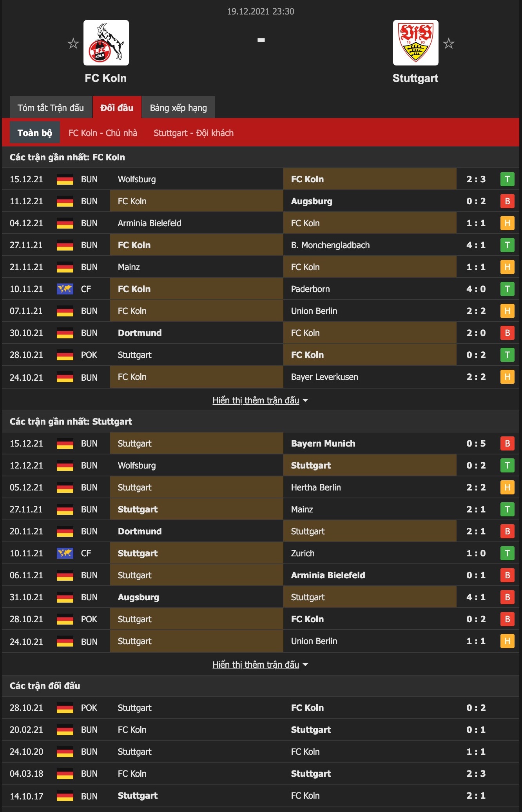This screenshot has height=812, width=522.
Task: Select the Đối đầu tab
Action: [117, 107]
